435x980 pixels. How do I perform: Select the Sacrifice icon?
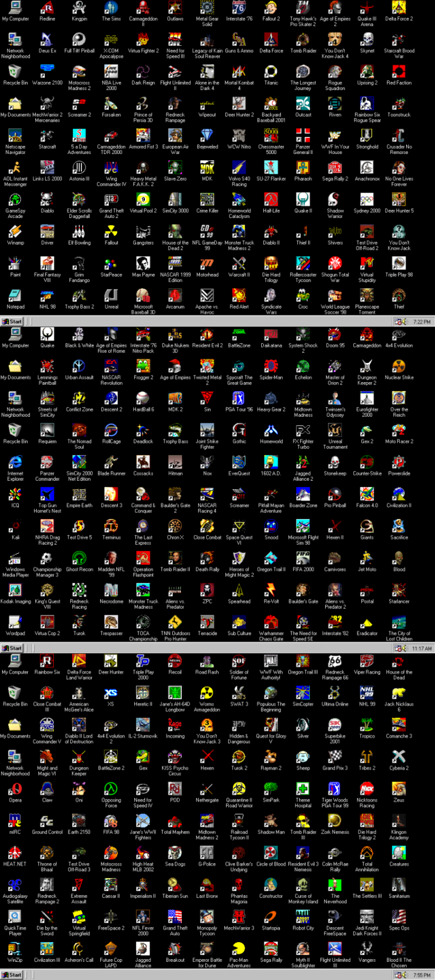tap(399, 526)
